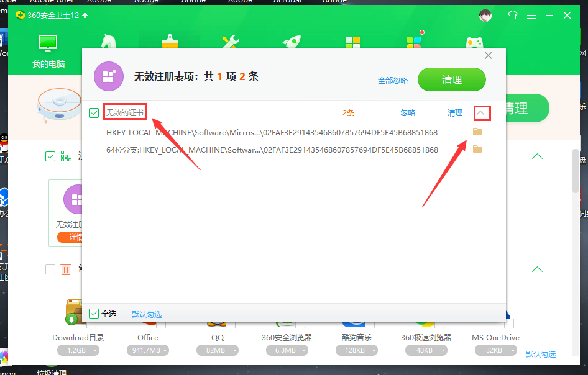Screen dimensions: 588x375
Task: Click the 酷狗音乐 label
Action: tap(357, 338)
